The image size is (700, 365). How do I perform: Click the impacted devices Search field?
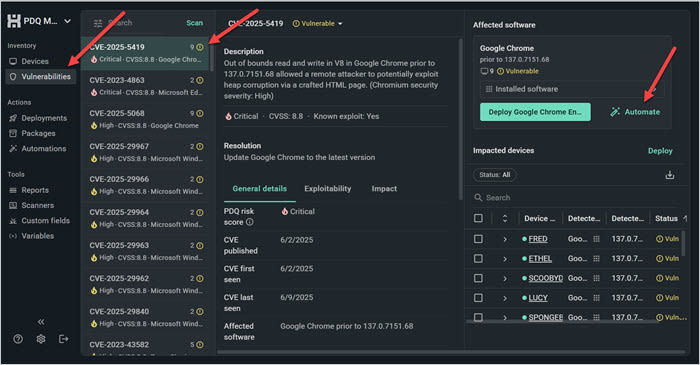pos(574,198)
